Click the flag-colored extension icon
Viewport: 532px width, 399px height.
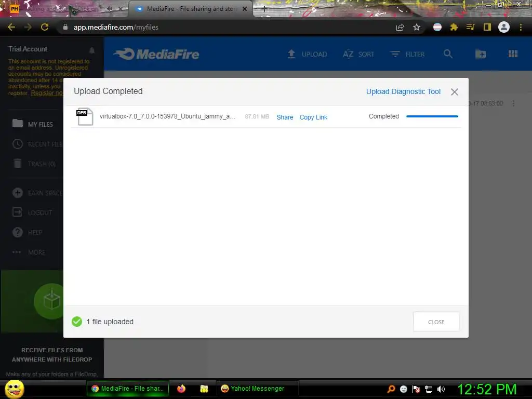click(437, 27)
